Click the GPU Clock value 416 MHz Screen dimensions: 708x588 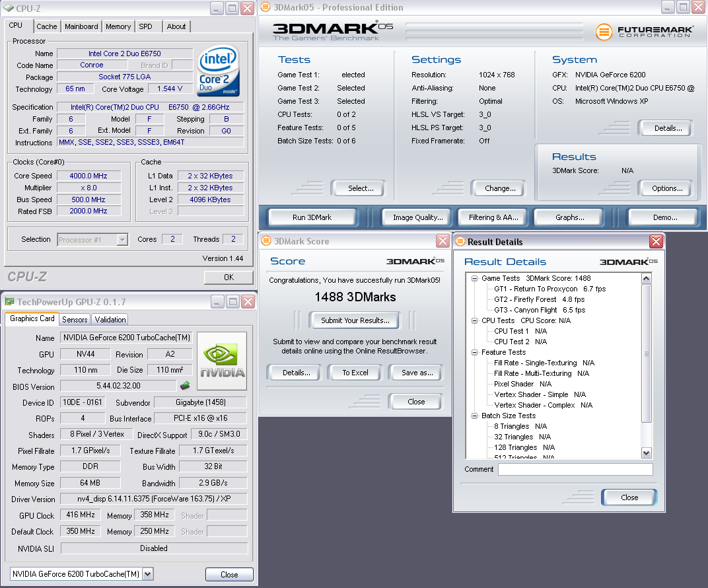pos(81,515)
